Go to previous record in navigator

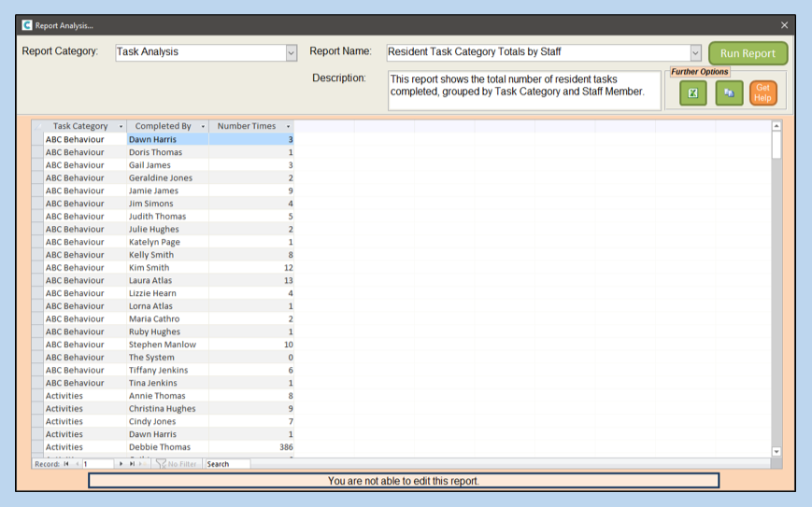pos(77,464)
